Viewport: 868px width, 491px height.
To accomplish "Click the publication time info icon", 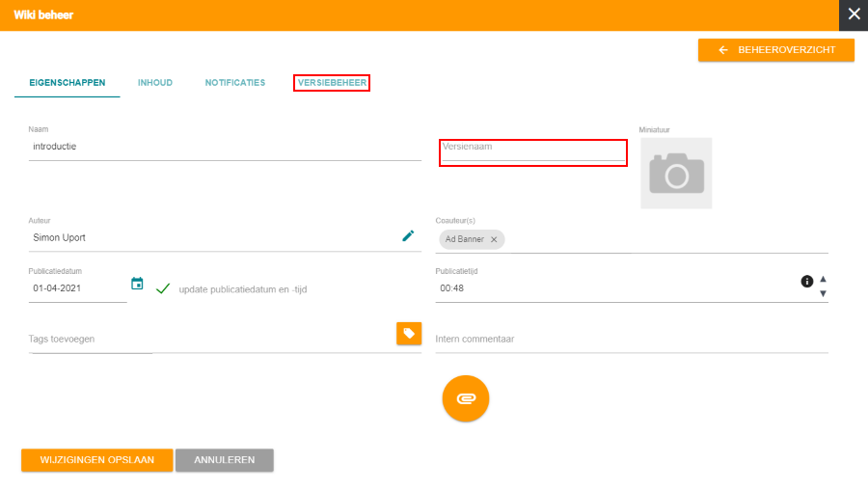I will pos(806,282).
